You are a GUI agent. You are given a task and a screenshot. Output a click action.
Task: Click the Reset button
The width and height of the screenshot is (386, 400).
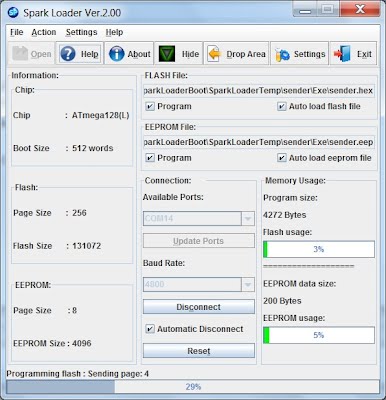(199, 351)
